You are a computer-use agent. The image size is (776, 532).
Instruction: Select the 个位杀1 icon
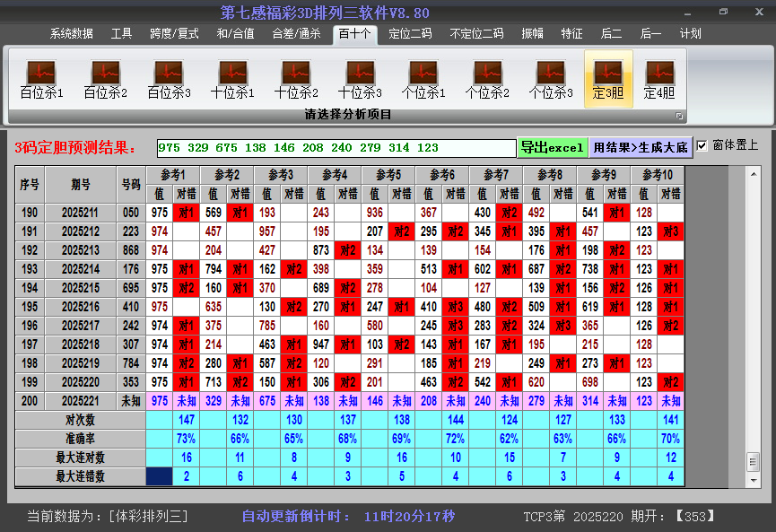coord(423,79)
